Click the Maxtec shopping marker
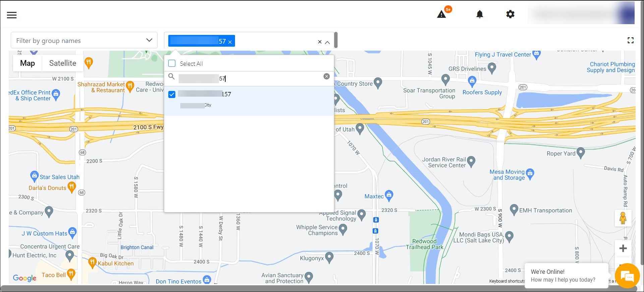Screen dimensions: 644x292 tap(389, 196)
